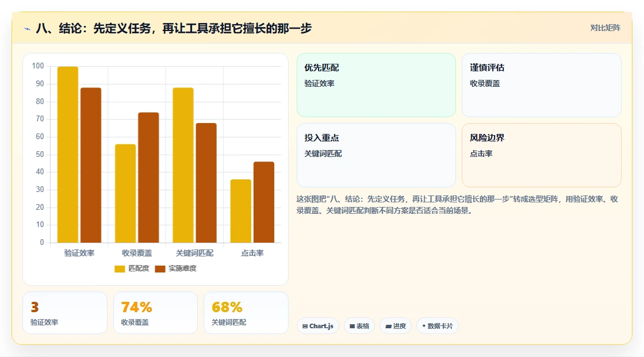
Task: Click the 收录覆盖 匹配度 bar
Action: tap(125, 194)
